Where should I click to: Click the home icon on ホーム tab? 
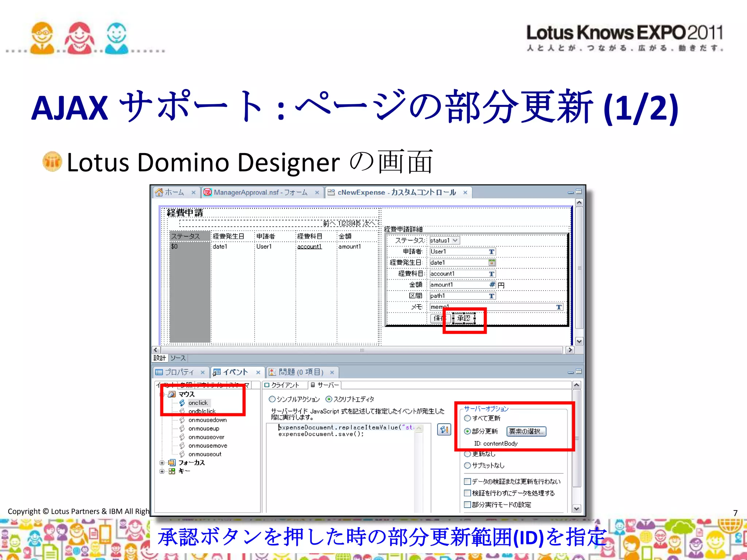159,192
